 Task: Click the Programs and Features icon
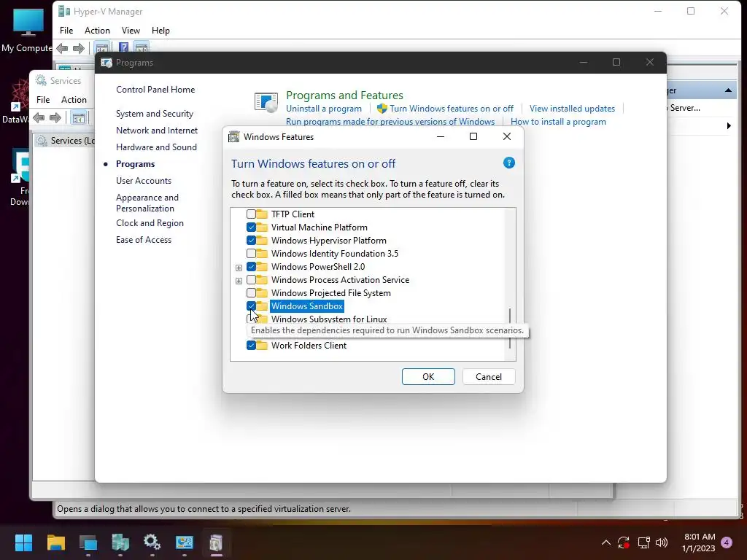[266, 102]
